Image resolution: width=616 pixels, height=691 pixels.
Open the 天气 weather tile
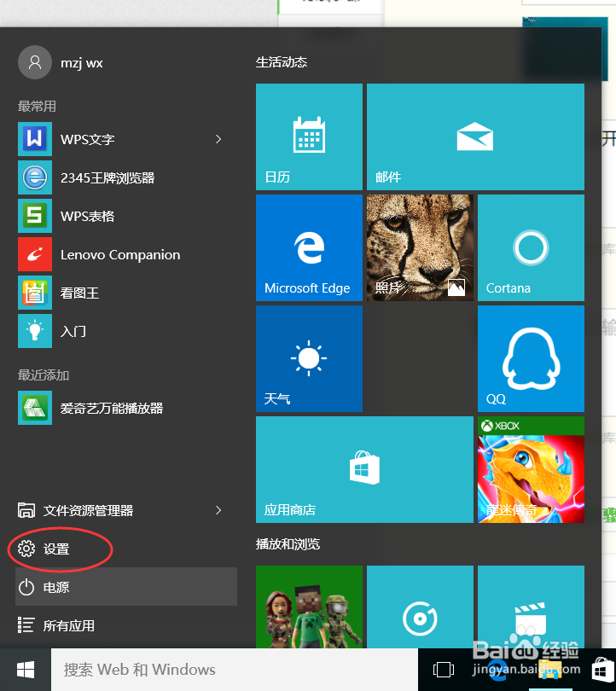[x=309, y=358]
